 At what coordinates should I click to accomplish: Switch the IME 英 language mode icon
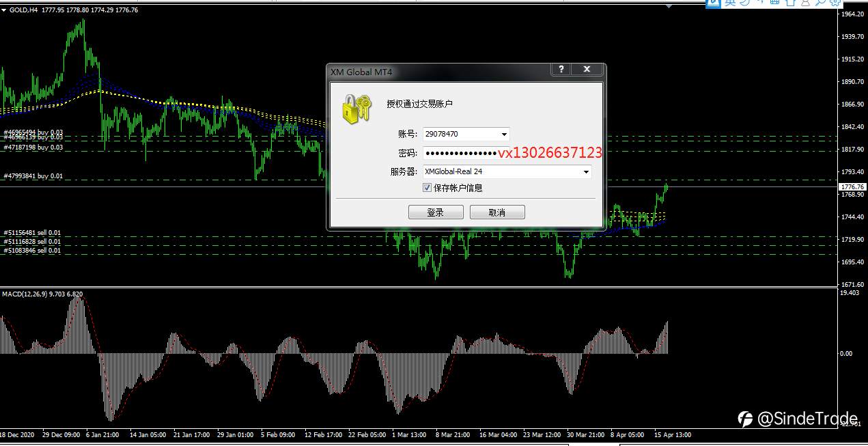point(730,3)
